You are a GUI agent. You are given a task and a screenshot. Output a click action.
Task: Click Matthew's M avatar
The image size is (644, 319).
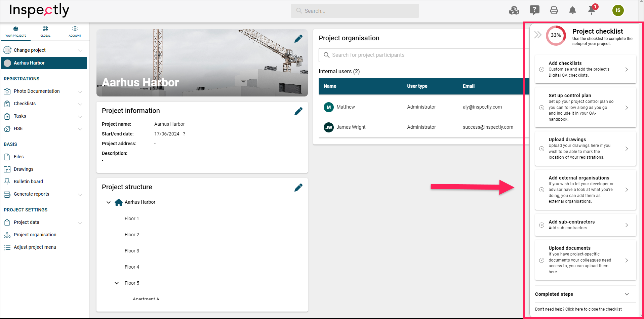pyautogui.click(x=329, y=107)
